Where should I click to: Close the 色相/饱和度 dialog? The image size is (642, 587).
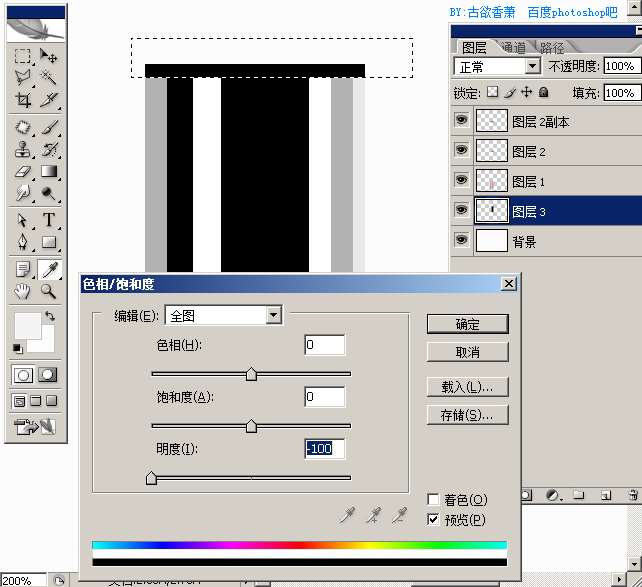(509, 283)
